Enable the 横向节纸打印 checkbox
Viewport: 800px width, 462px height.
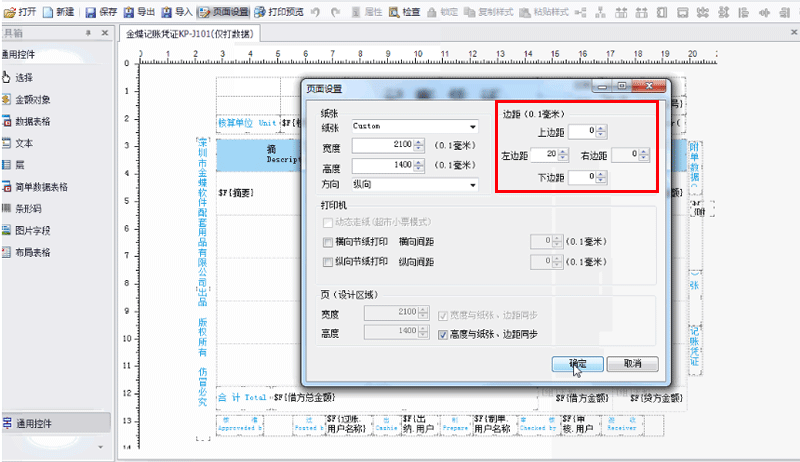(x=328, y=242)
